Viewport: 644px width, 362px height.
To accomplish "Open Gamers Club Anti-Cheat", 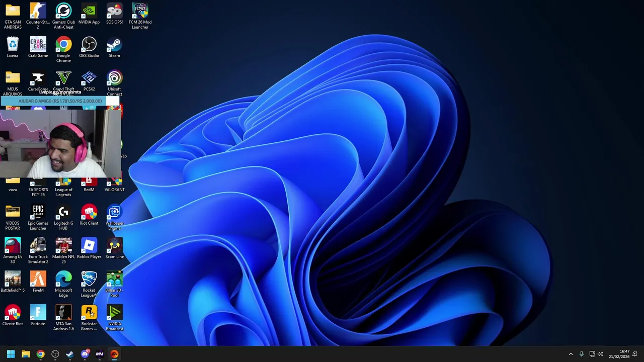I will point(63,16).
